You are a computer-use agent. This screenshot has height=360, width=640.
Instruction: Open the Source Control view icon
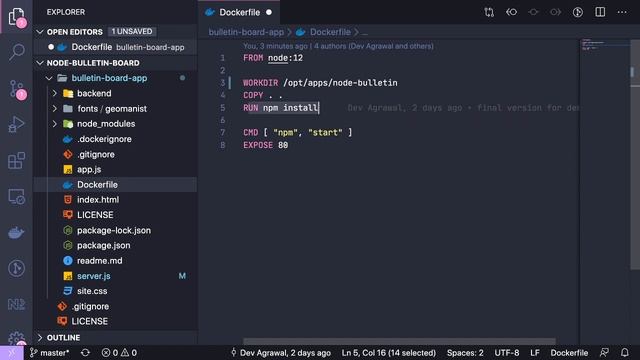tap(16, 89)
